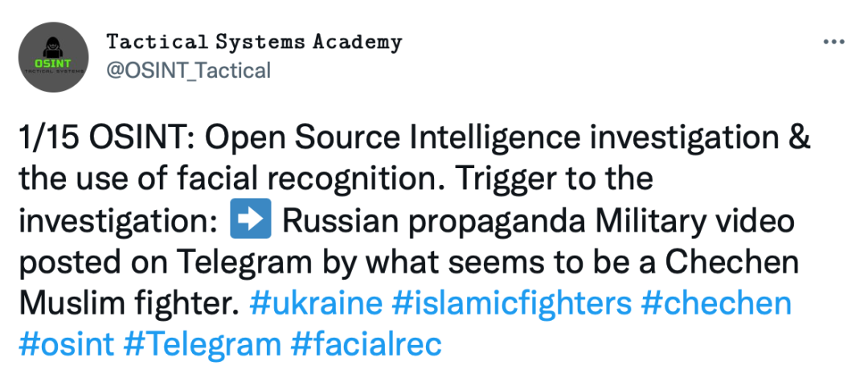Browse the #facialrec hashtag
The image size is (868, 370).
click(366, 345)
